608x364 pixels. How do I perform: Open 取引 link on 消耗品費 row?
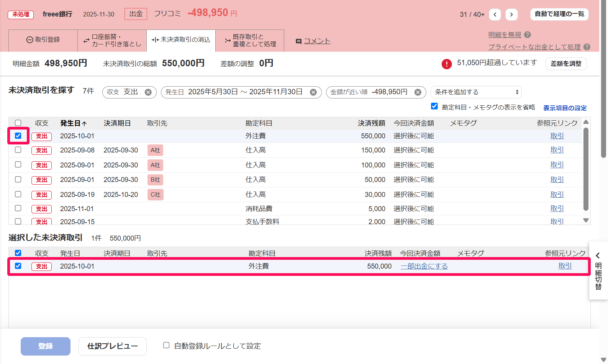click(x=557, y=208)
